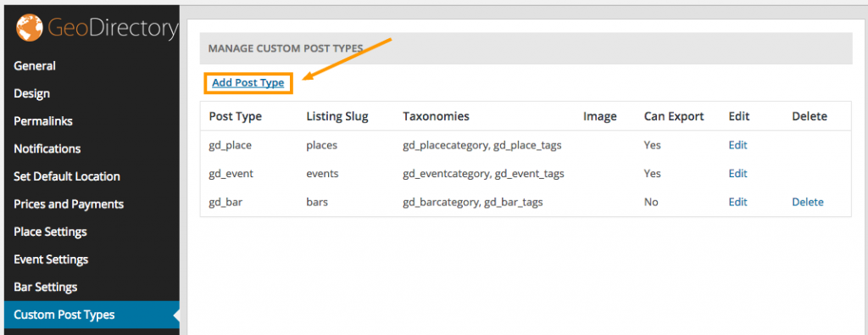Open the Design settings tab
This screenshot has width=868, height=335.
(x=31, y=93)
